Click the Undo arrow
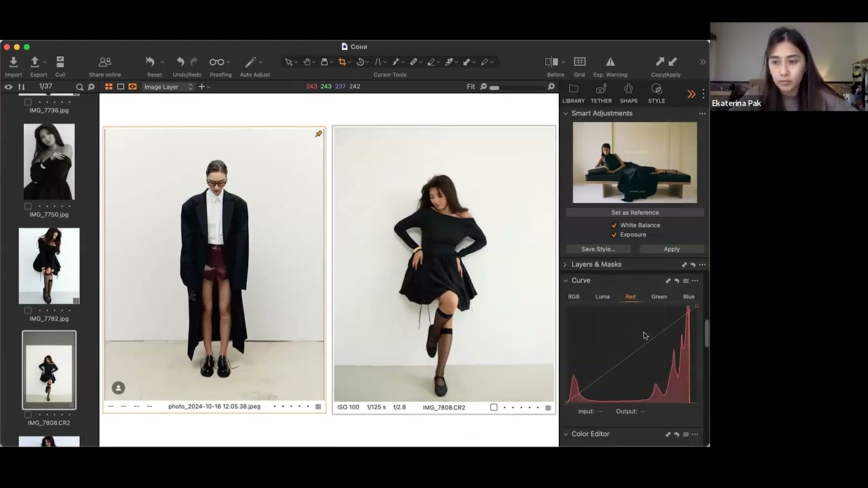The image size is (868, 488). 180,62
